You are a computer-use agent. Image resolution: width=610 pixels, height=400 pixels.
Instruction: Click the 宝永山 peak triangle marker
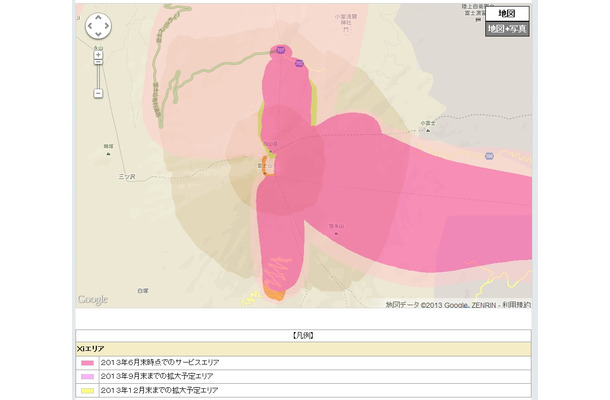click(337, 233)
